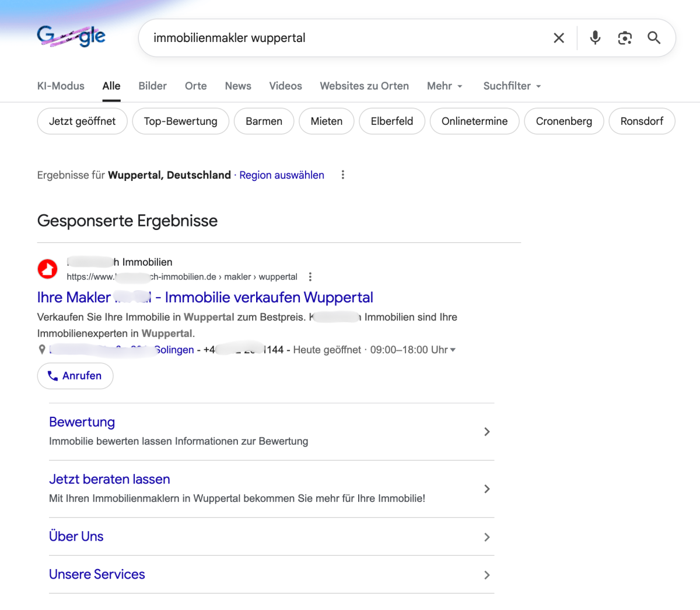Select the Cronenberg filter chip
Viewport: 700px width, 610px height.
coord(564,121)
